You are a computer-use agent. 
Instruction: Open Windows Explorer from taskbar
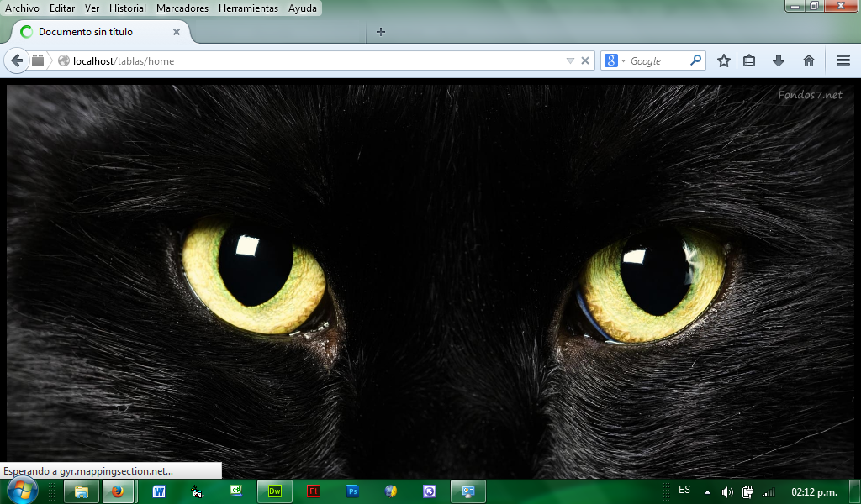pos(82,491)
